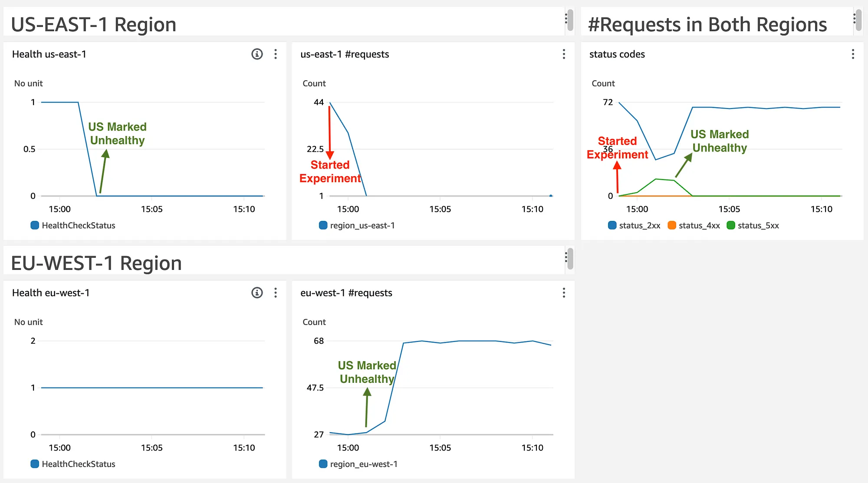Viewport: 868px width, 483px height.
Task: Open the three-dot menu on Health eu-west-1 widget
Action: [276, 293]
